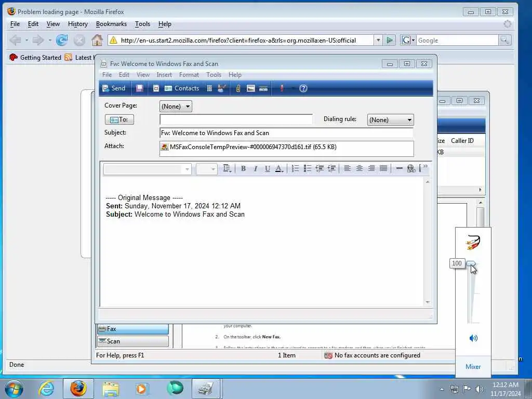The width and height of the screenshot is (532, 399).
Task: Open Getting Started bookmark
Action: click(x=35, y=57)
